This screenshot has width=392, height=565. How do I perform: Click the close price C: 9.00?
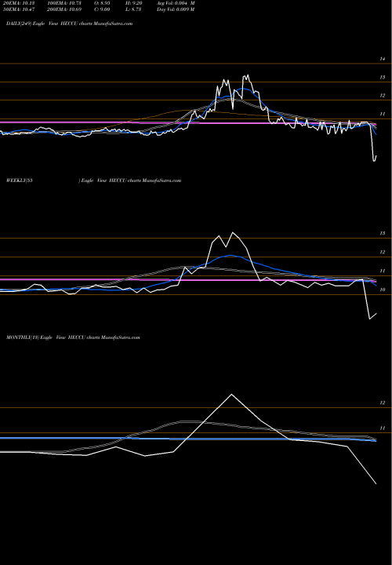[x=103, y=9]
